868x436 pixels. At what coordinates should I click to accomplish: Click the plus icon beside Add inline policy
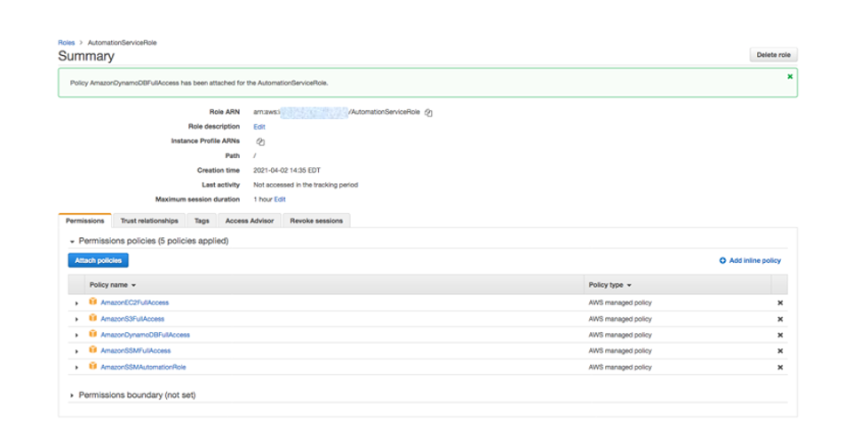coord(722,260)
